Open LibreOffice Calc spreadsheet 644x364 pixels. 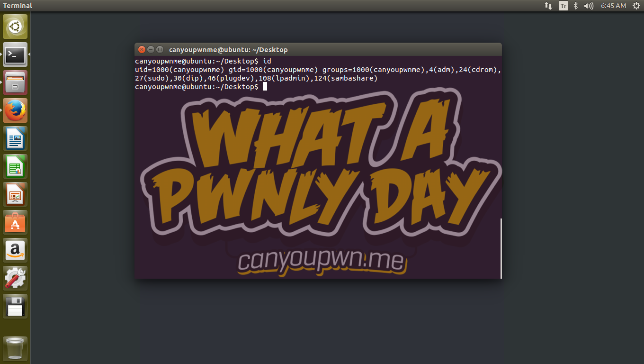(x=15, y=166)
